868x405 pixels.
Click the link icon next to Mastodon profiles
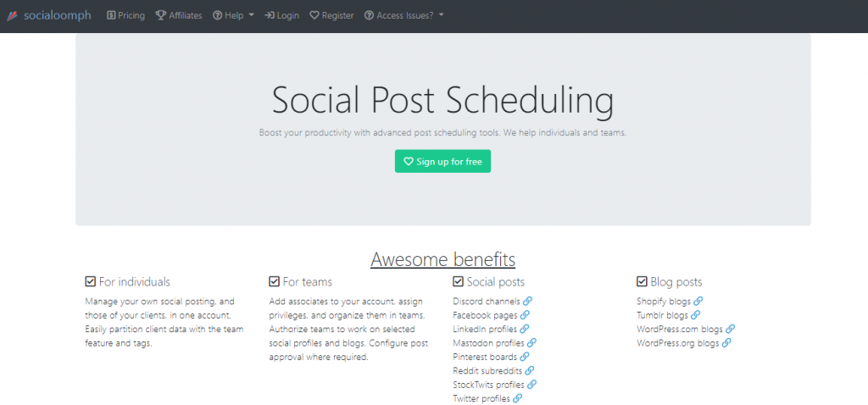(x=531, y=342)
